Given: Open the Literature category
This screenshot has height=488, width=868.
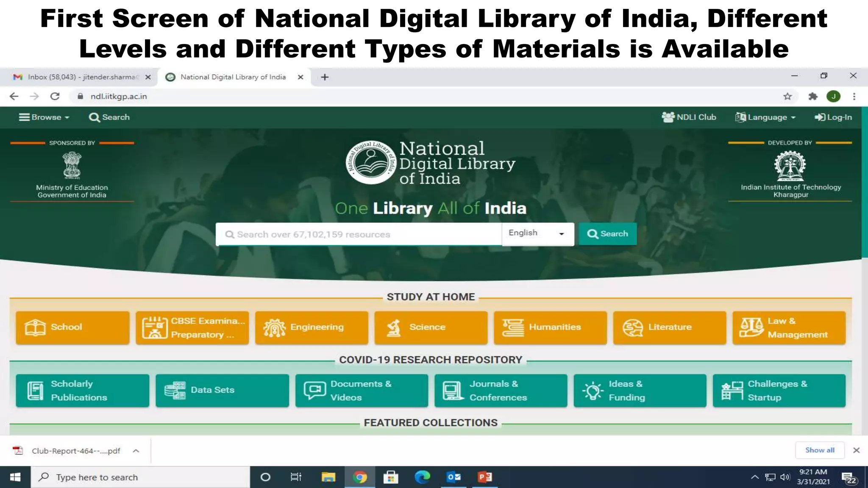Looking at the screenshot, I should 670,327.
